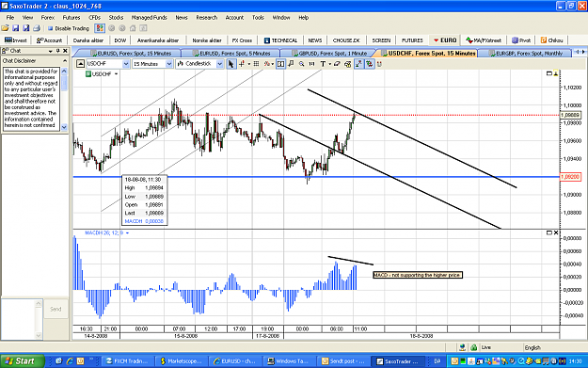Expand the MACDH 26; 12; 9 dropdown
The height and width of the screenshot is (368, 588).
point(128,233)
